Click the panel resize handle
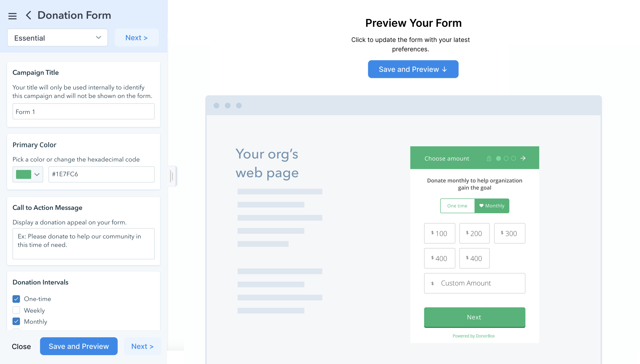 tap(172, 176)
